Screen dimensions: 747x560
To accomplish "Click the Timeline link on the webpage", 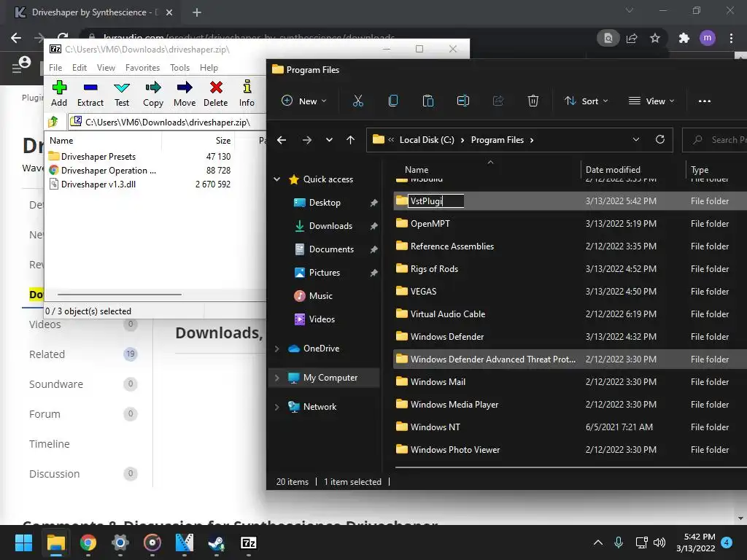I will tap(49, 444).
